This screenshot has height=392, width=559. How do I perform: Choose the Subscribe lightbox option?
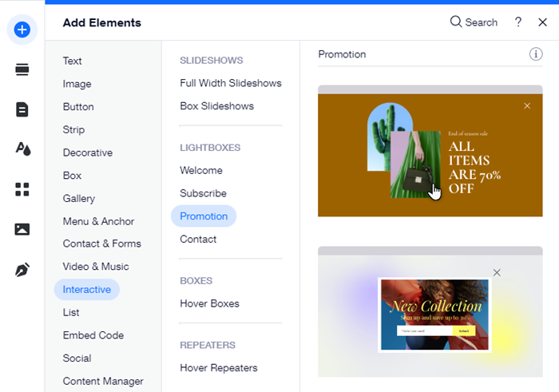(203, 193)
